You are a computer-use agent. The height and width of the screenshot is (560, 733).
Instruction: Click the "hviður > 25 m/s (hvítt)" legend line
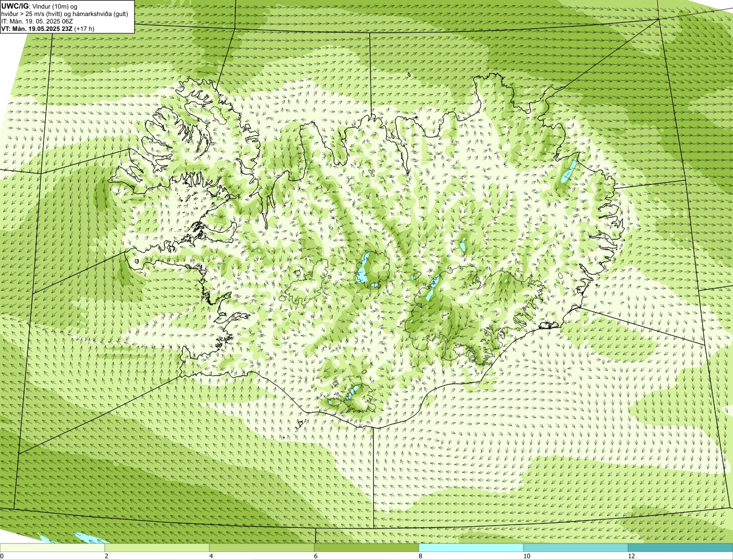[64, 13]
